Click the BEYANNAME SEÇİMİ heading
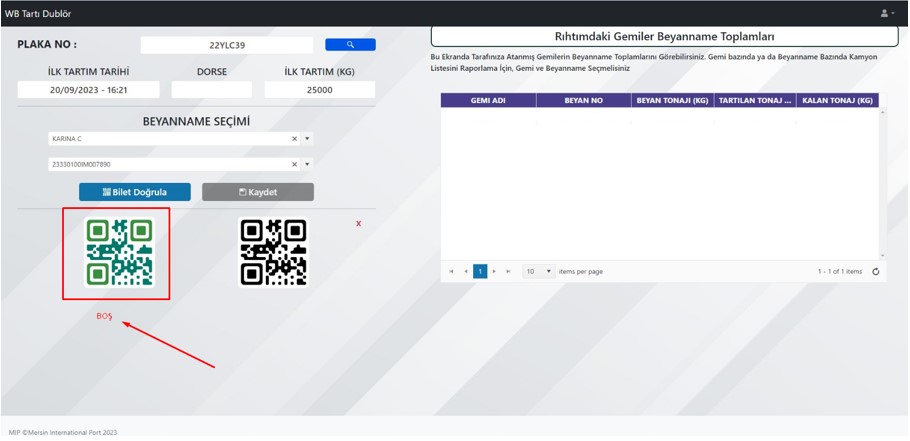910x441 pixels. point(197,122)
